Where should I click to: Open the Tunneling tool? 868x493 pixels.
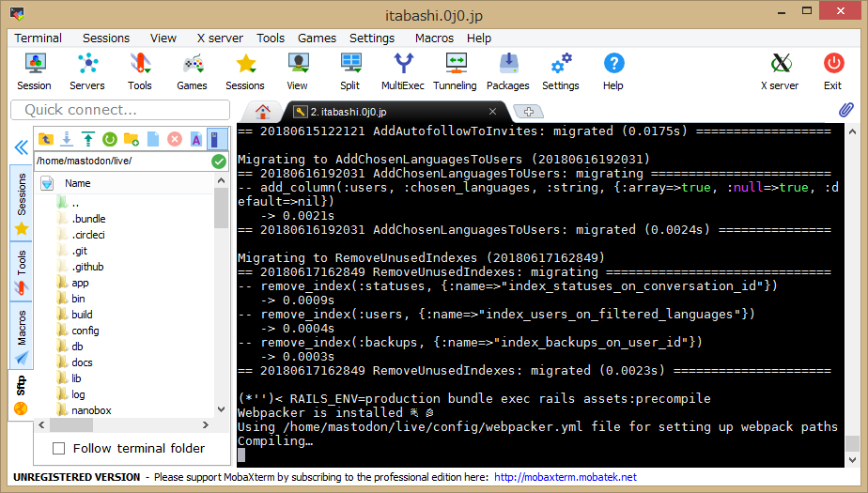(x=455, y=71)
